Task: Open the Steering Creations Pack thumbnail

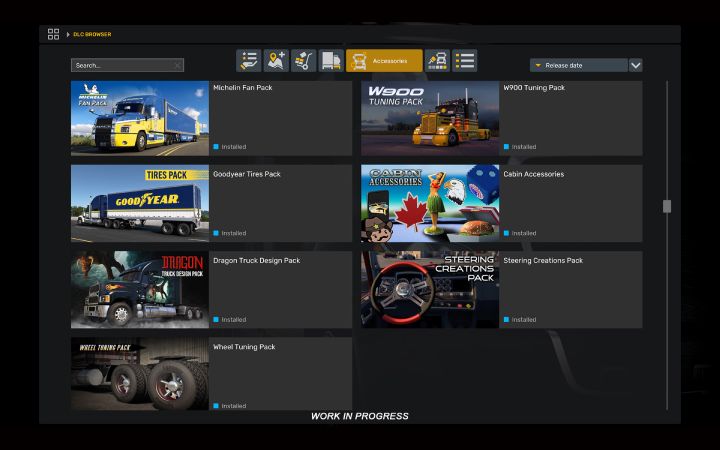Action: pos(430,290)
